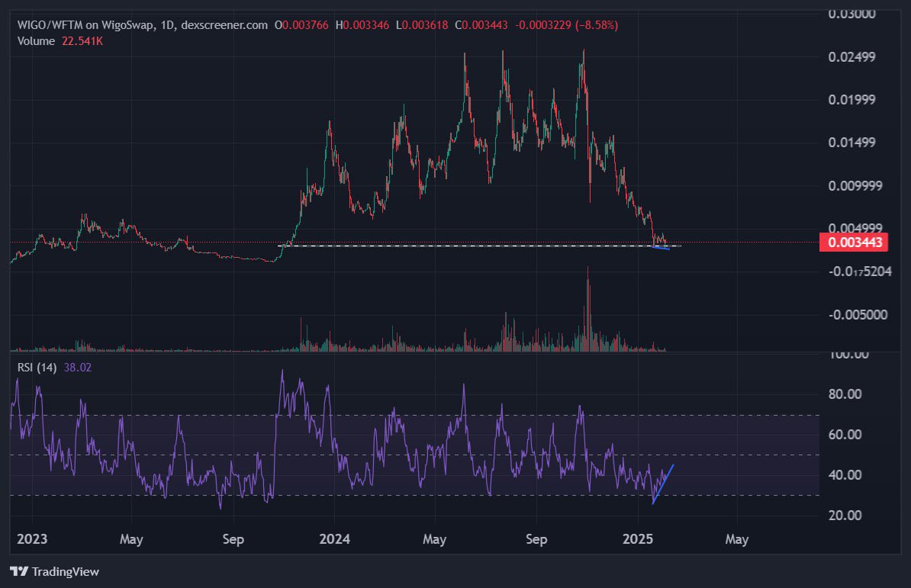Click the 0.02499 price axis label
The height and width of the screenshot is (588, 911).
(x=851, y=57)
